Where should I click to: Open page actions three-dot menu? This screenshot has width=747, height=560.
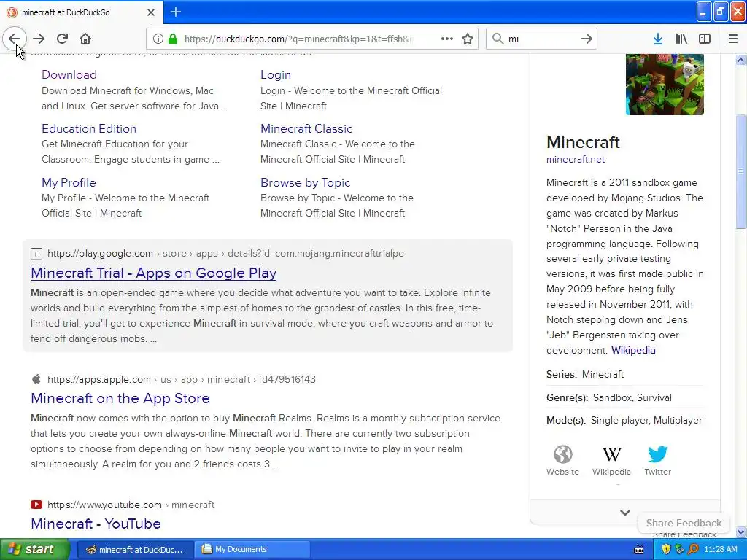pos(447,39)
